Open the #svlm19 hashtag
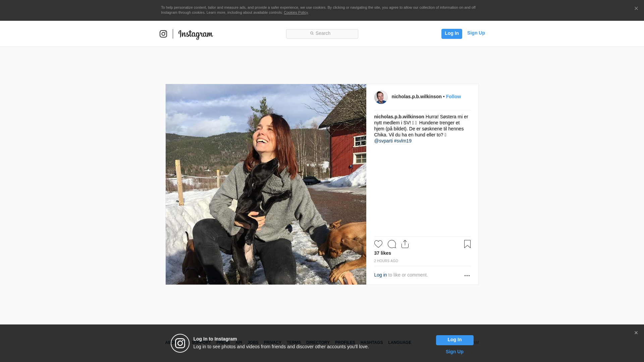The height and width of the screenshot is (362, 644). [402, 141]
